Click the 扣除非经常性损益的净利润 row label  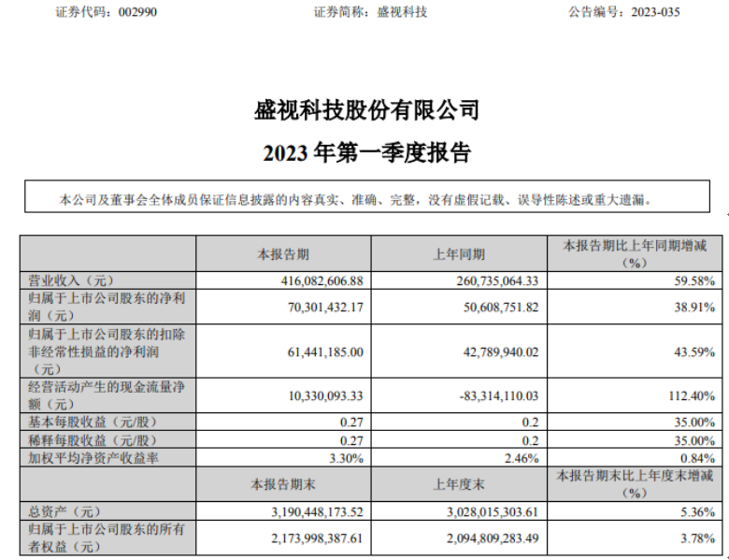tap(107, 352)
